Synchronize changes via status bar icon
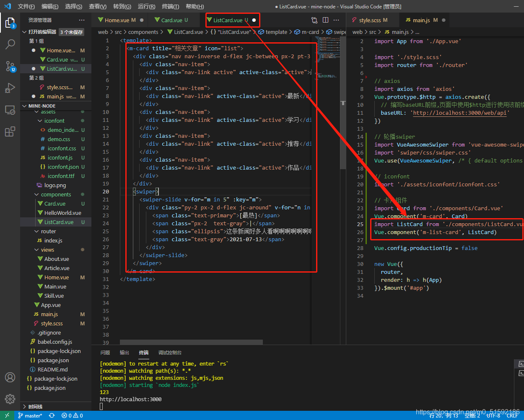The height and width of the screenshot is (420, 524). point(52,415)
